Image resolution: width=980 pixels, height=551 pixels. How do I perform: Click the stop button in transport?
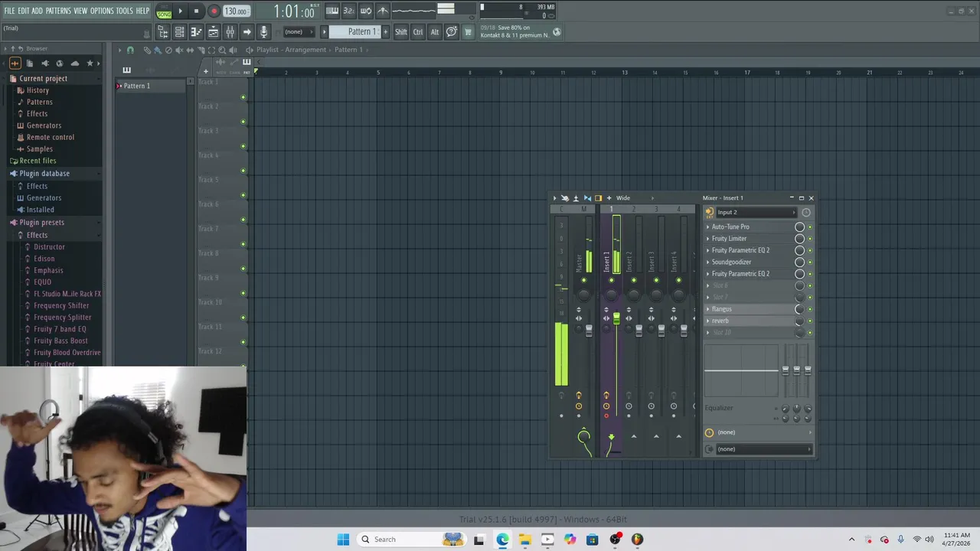click(x=196, y=11)
